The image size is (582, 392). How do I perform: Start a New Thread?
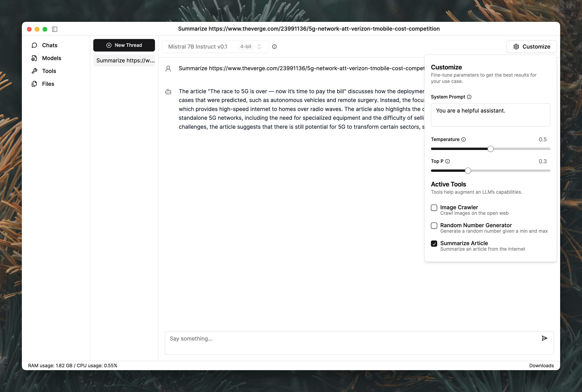(124, 45)
